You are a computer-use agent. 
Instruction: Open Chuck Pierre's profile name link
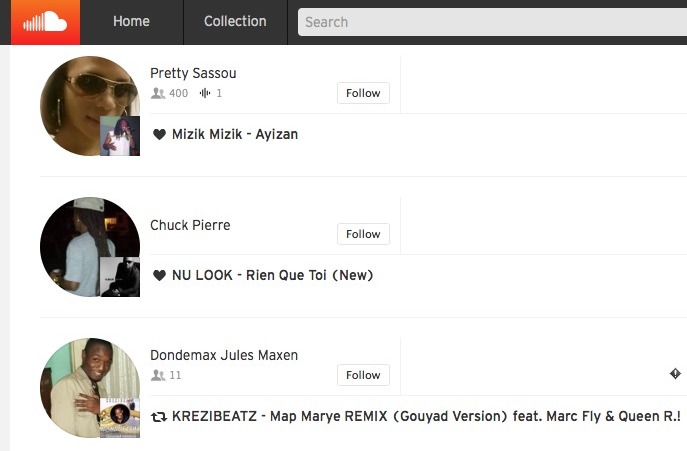190,225
